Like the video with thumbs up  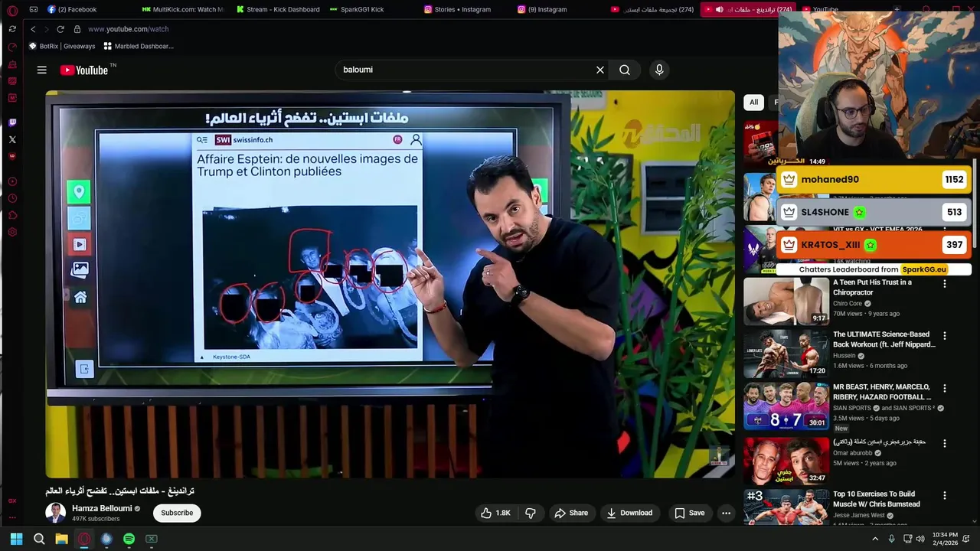[495, 513]
